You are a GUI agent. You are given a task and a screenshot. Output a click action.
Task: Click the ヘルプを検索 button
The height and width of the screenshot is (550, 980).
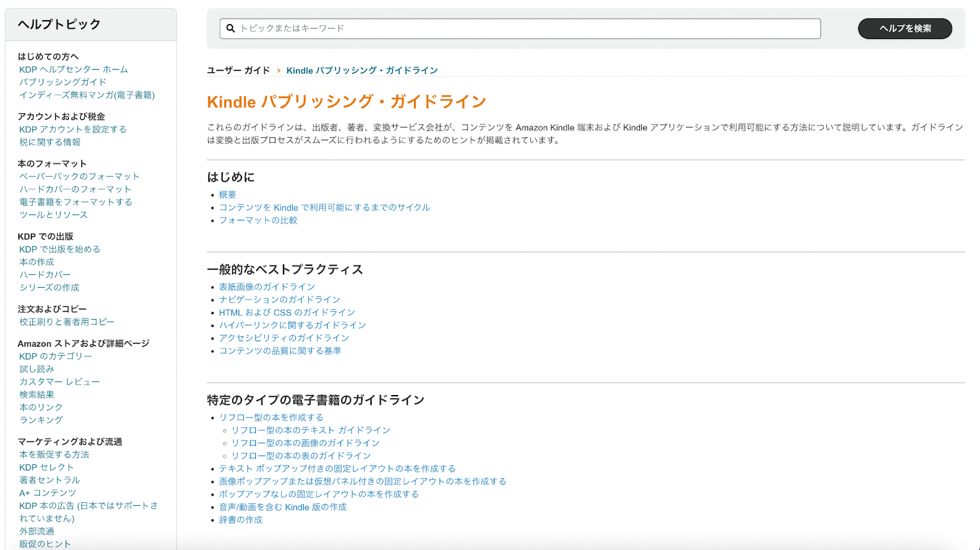(x=905, y=28)
